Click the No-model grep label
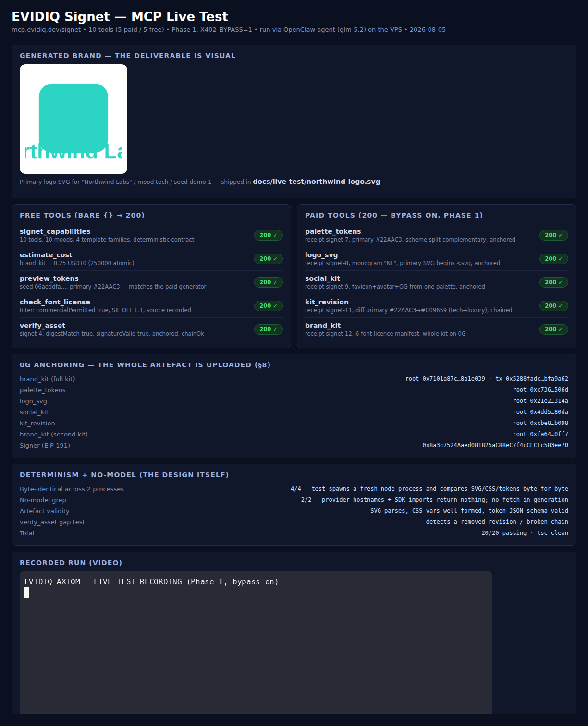 click(43, 500)
